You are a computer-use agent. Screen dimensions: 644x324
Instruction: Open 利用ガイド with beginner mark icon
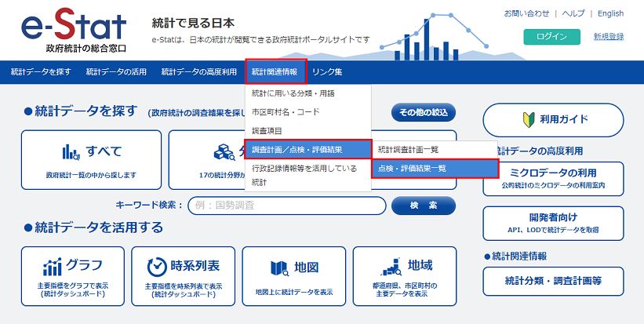point(553,119)
